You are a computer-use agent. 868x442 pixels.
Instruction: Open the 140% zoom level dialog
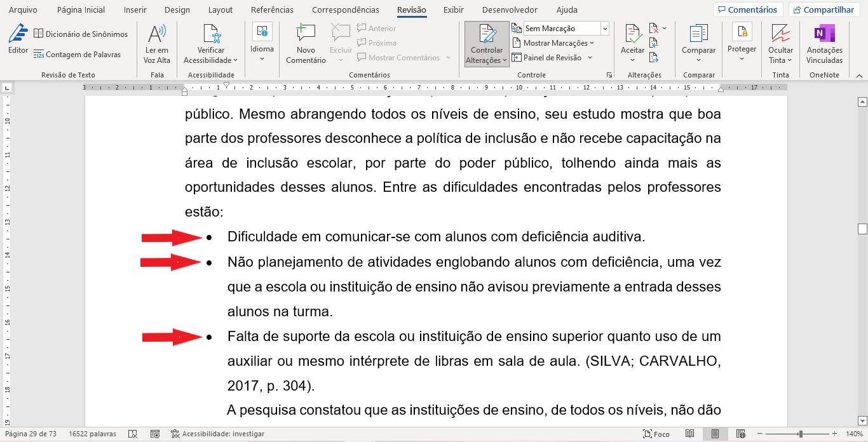853,434
